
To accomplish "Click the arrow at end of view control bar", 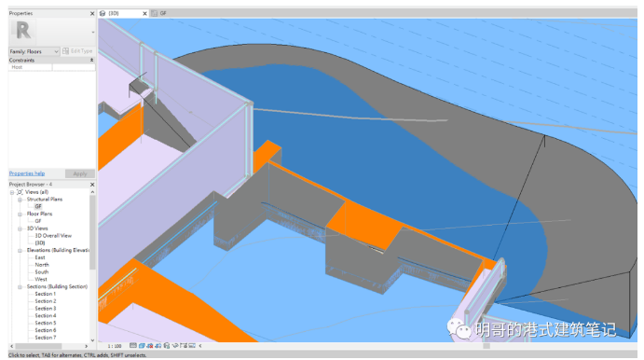I will pos(200,346).
